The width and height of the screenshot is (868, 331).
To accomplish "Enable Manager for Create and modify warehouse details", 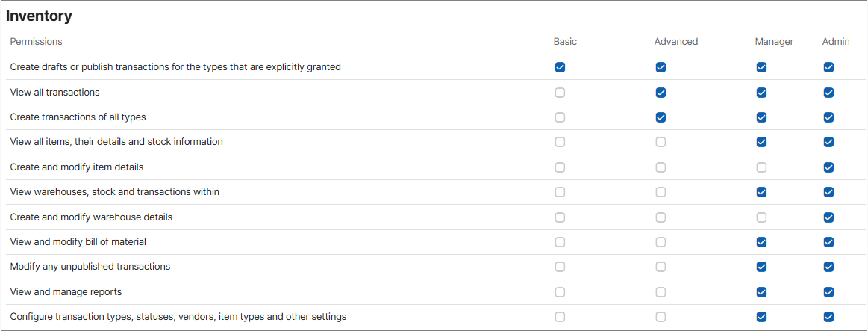I will (x=761, y=217).
